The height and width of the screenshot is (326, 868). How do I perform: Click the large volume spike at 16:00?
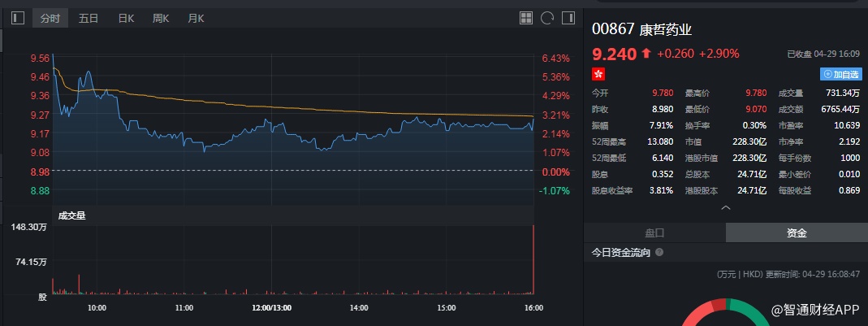coord(533,260)
